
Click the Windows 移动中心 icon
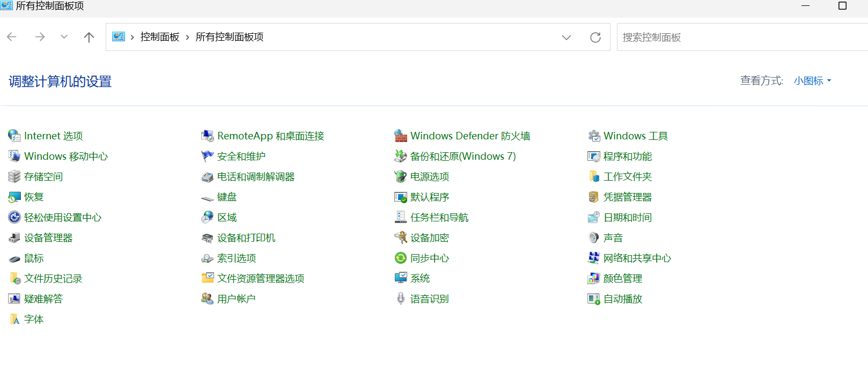[x=14, y=156]
